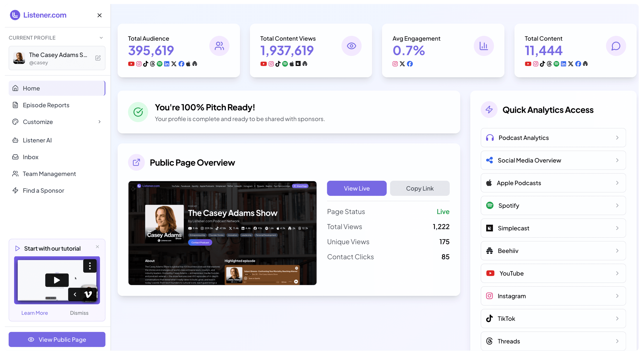Click the LinkedIn icon under Total Audience
Screen dimensions: 644x355
167,64
